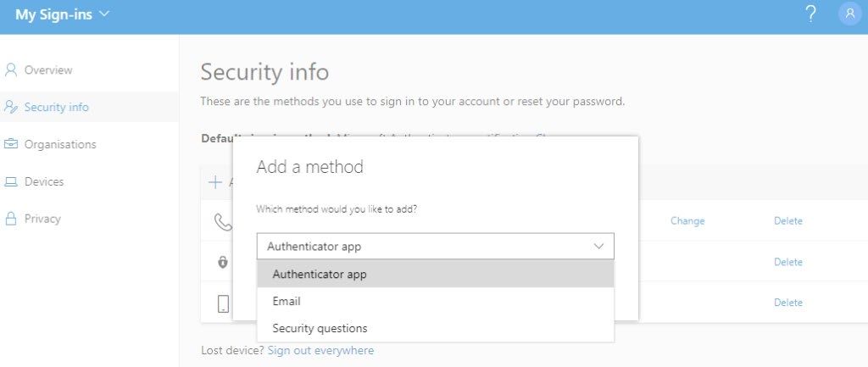This screenshot has width=868, height=367.
Task: Go to the Devices sidebar page
Action: (44, 182)
